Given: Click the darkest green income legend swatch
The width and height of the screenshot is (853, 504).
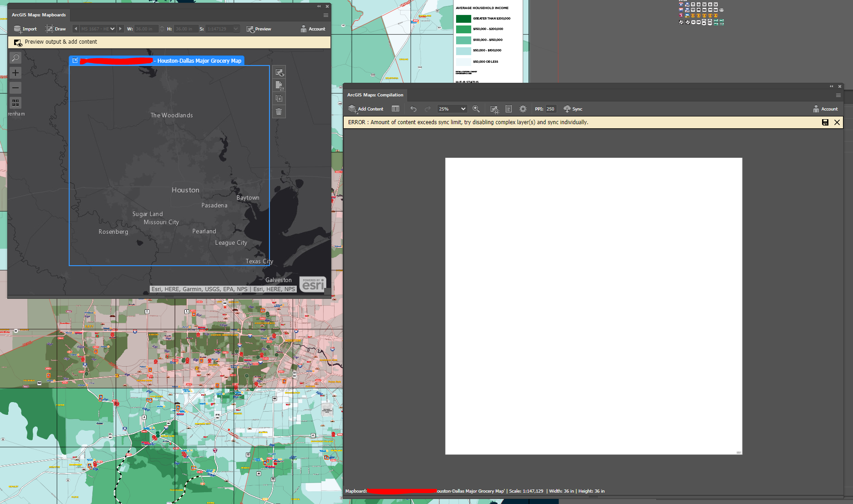Looking at the screenshot, I should 463,19.
